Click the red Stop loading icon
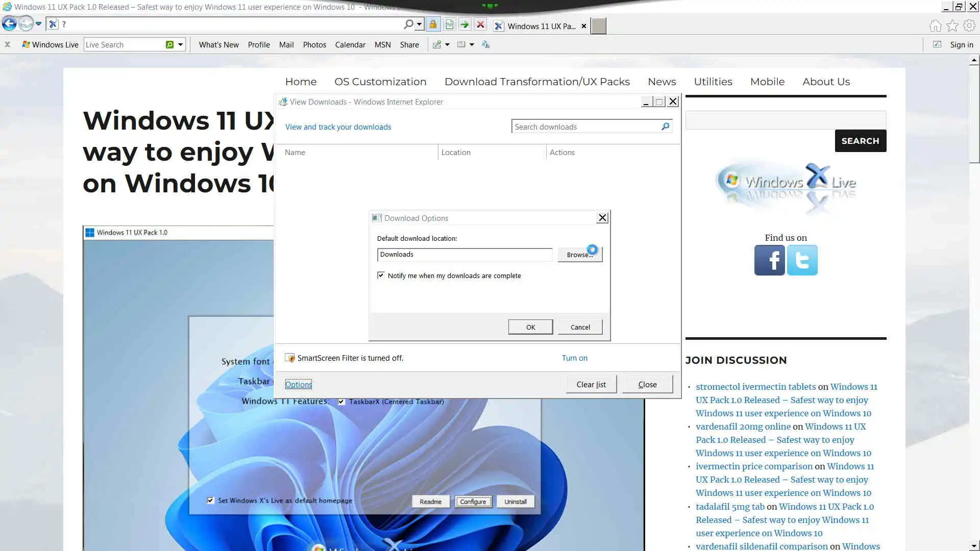980x551 pixels. (480, 24)
